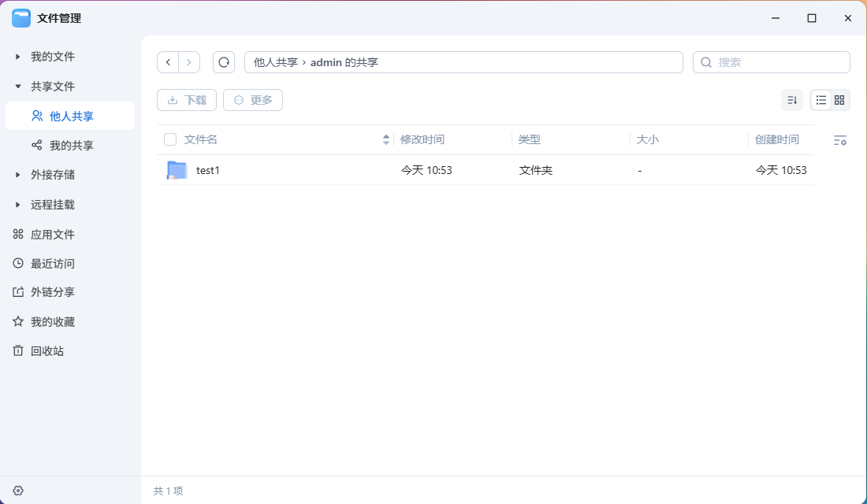
Task: Go back with the left arrow button
Action: 168,62
